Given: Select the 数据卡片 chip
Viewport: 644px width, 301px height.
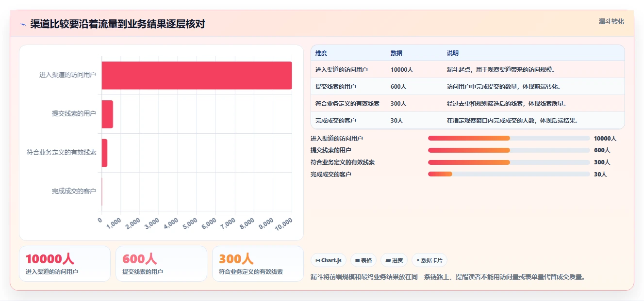Looking at the screenshot, I should pos(429,260).
